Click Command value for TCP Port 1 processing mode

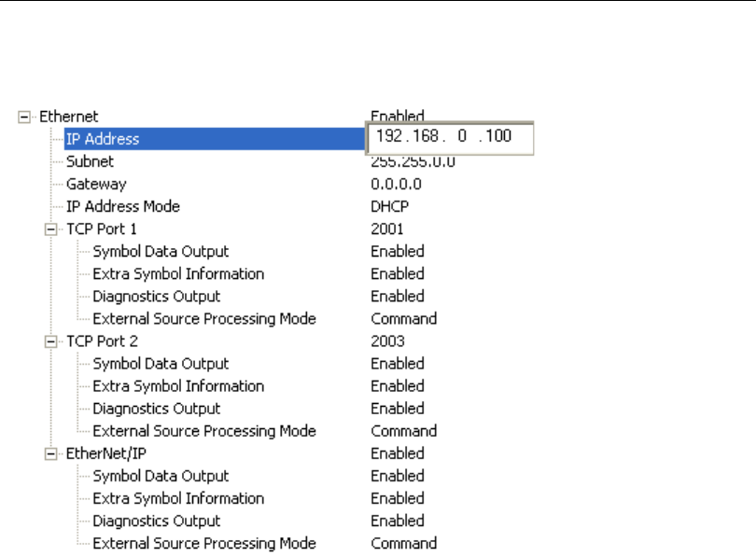[x=403, y=318]
